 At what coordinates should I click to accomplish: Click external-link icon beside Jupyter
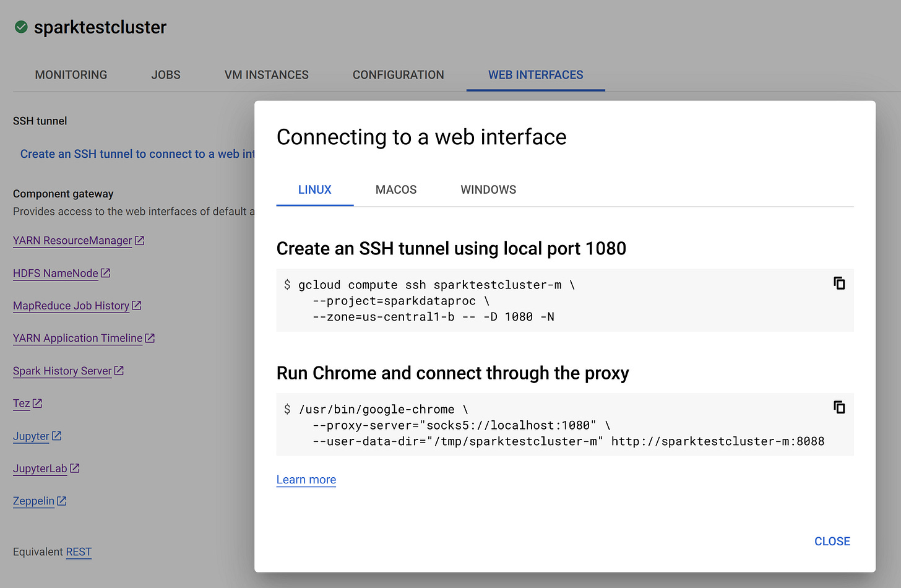click(57, 436)
